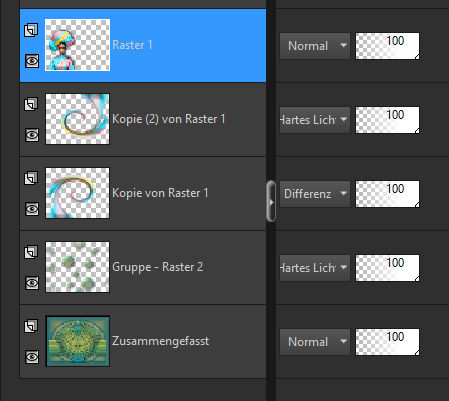Image resolution: width=449 pixels, height=401 pixels.
Task: Toggle visibility of Kopie (2) von Raster 1
Action: (x=32, y=135)
